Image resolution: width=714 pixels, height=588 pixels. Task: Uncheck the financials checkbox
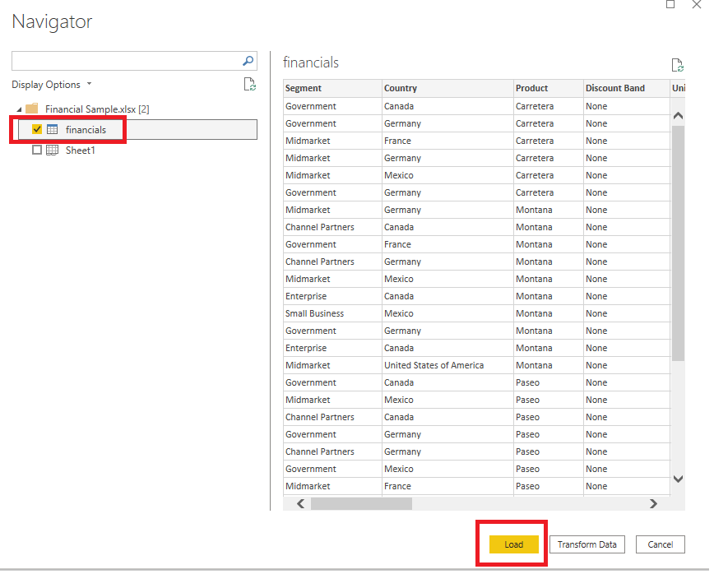coord(37,130)
